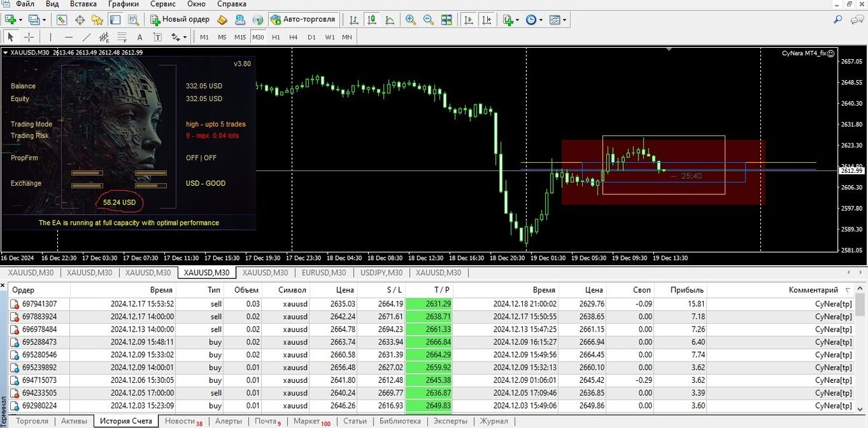Toggle the Terminal panel icon
Viewport: 868px width, 428px height.
pyautogui.click(x=115, y=20)
